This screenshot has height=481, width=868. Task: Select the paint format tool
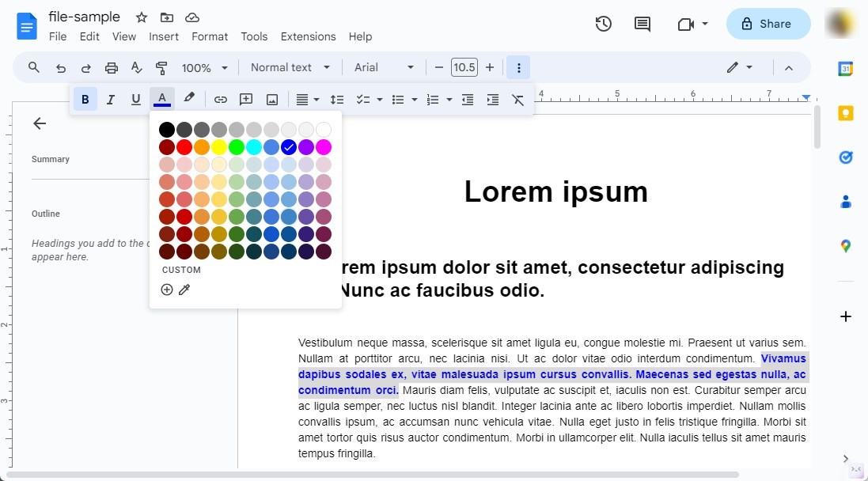(x=161, y=67)
